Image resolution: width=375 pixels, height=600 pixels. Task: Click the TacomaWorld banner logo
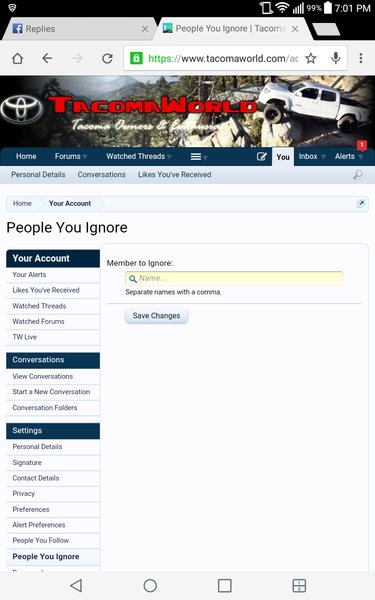click(x=152, y=104)
